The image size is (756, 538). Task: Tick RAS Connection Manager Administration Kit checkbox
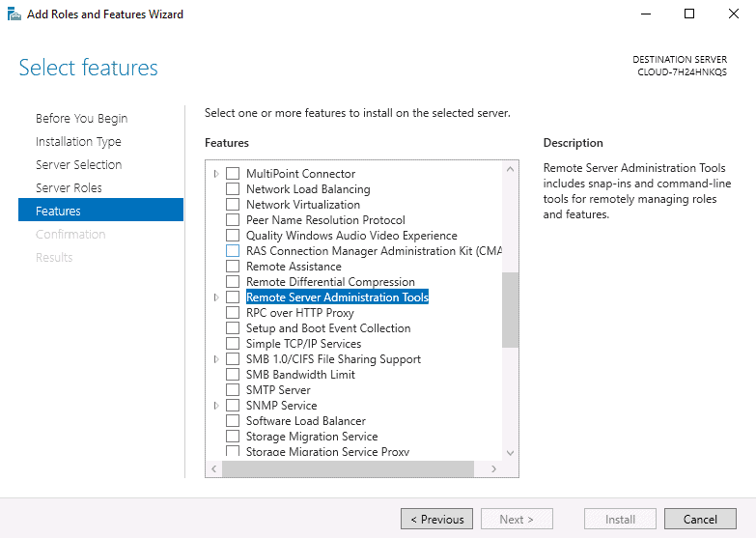point(233,250)
